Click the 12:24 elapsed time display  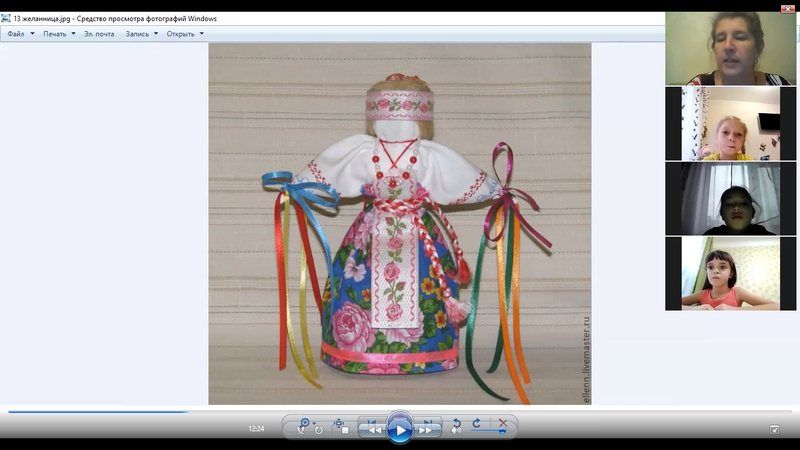[256, 429]
